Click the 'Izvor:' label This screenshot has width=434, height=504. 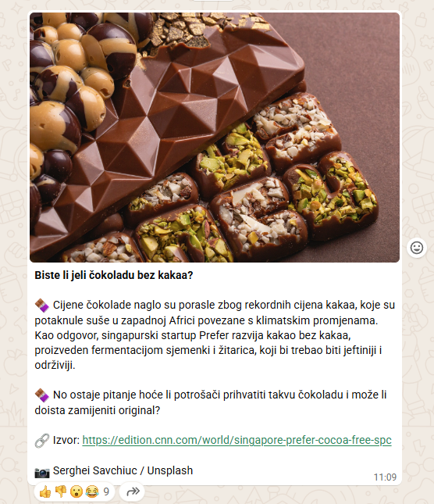coord(66,440)
